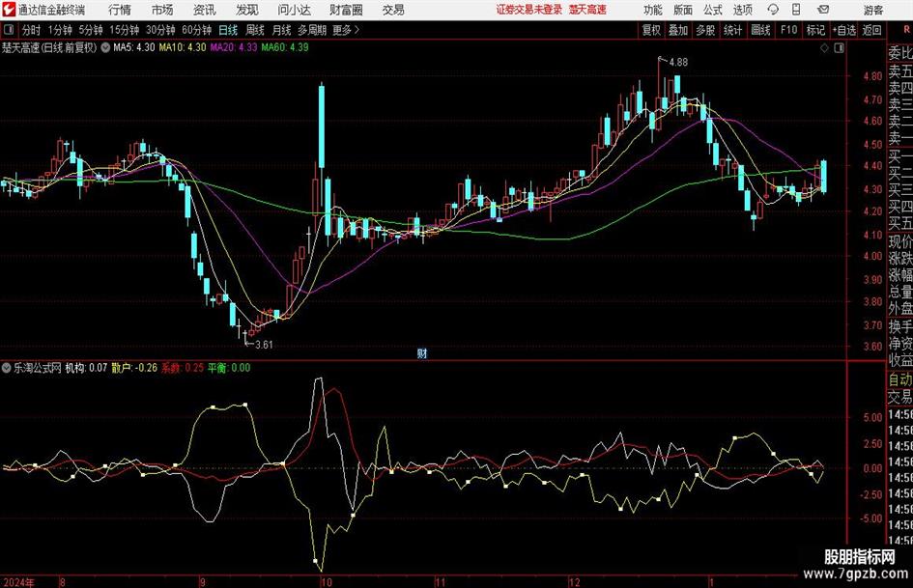Click the 通达信 red logo icon
Image resolution: width=913 pixels, height=588 pixels.
tap(9, 10)
